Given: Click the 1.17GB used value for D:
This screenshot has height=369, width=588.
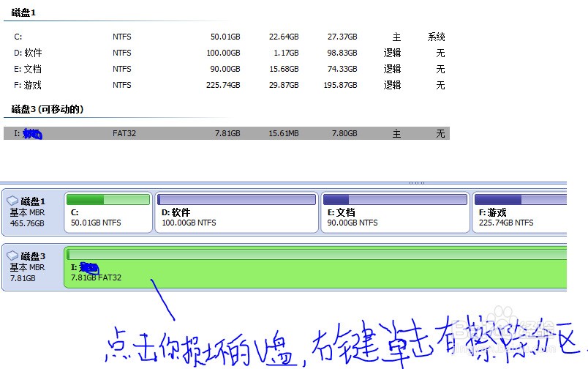Looking at the screenshot, I should pyautogui.click(x=286, y=53).
